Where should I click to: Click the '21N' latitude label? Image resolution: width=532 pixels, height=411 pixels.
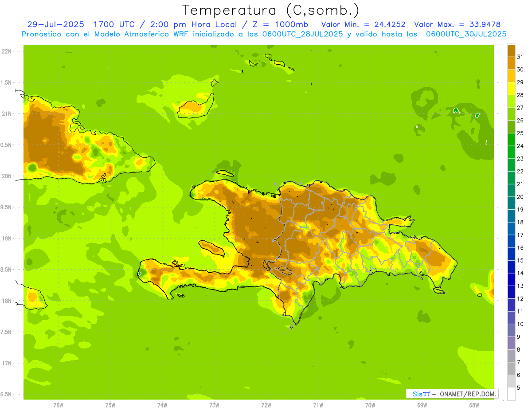click(6, 114)
